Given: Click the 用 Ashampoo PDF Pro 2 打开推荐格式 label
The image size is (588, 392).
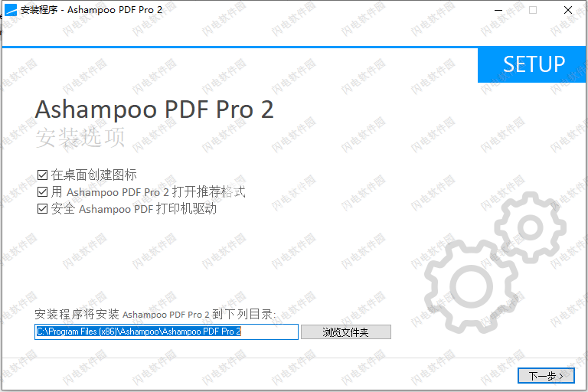Looking at the screenshot, I should pos(148,191).
